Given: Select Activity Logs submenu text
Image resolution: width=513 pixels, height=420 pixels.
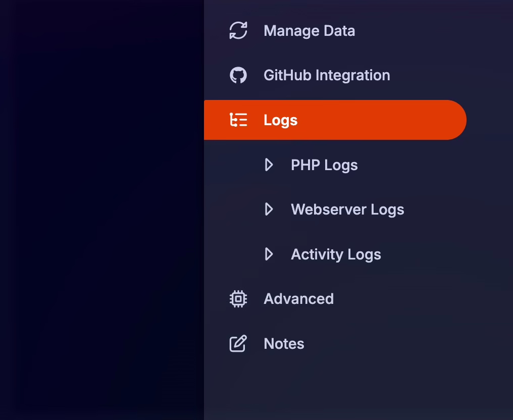Looking at the screenshot, I should click(x=336, y=254).
